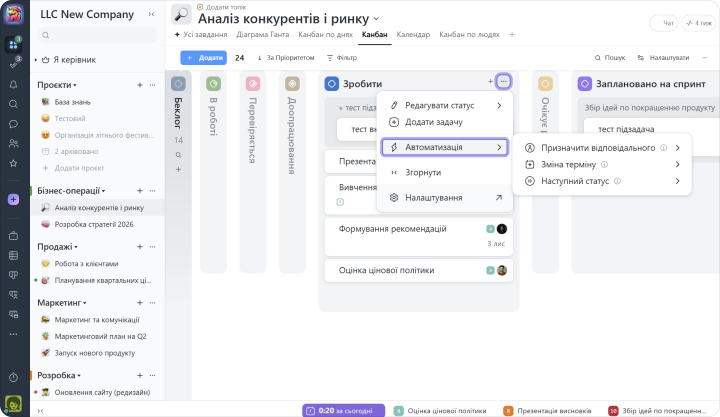Open the notifications bell in left sidebar

click(13, 84)
